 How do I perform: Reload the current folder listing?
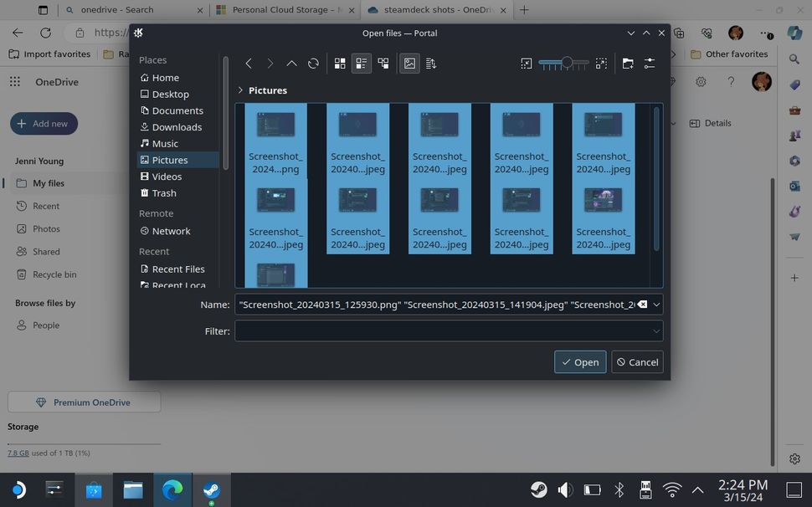coord(312,64)
